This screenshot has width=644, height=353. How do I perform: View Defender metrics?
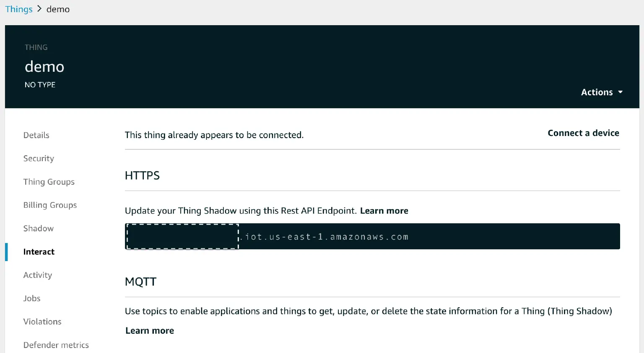tap(56, 345)
